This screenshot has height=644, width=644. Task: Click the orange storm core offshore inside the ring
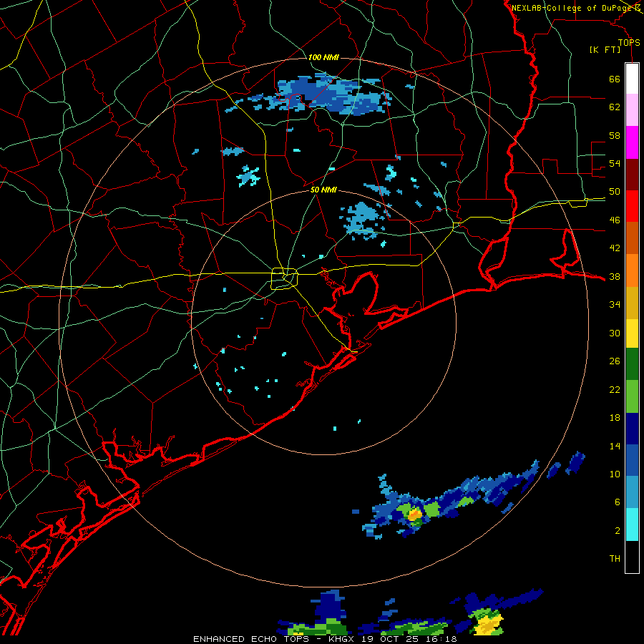coord(414,514)
